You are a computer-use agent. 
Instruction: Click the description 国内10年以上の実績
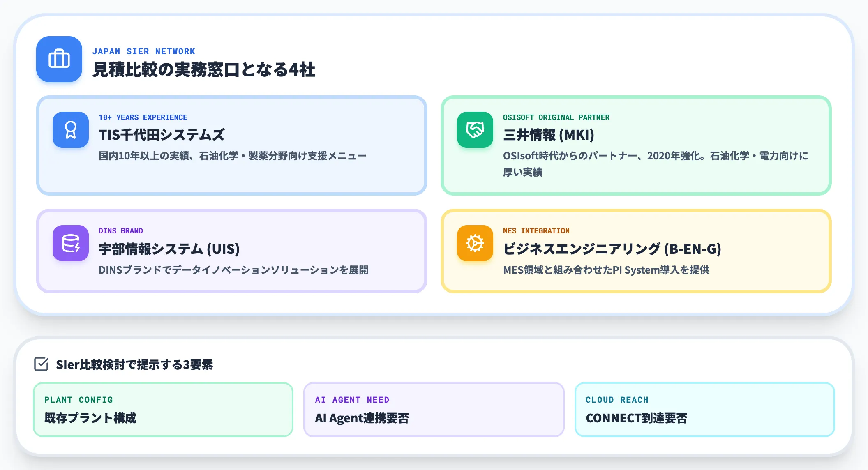(233, 156)
